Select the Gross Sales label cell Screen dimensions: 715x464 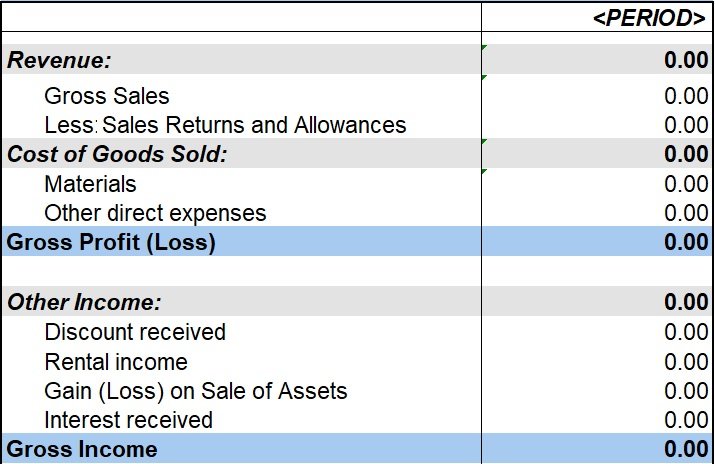[x=242, y=96]
